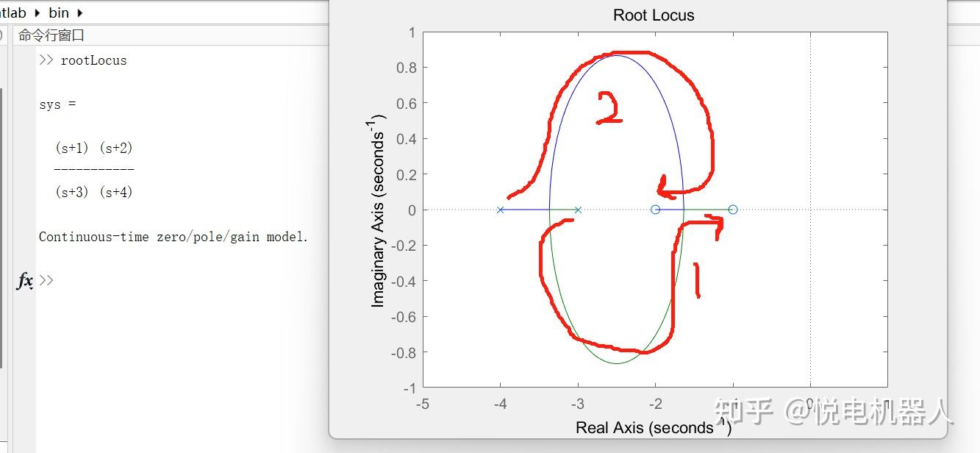Select the green lower root locus branch
The width and height of the screenshot is (980, 453).
[616, 363]
